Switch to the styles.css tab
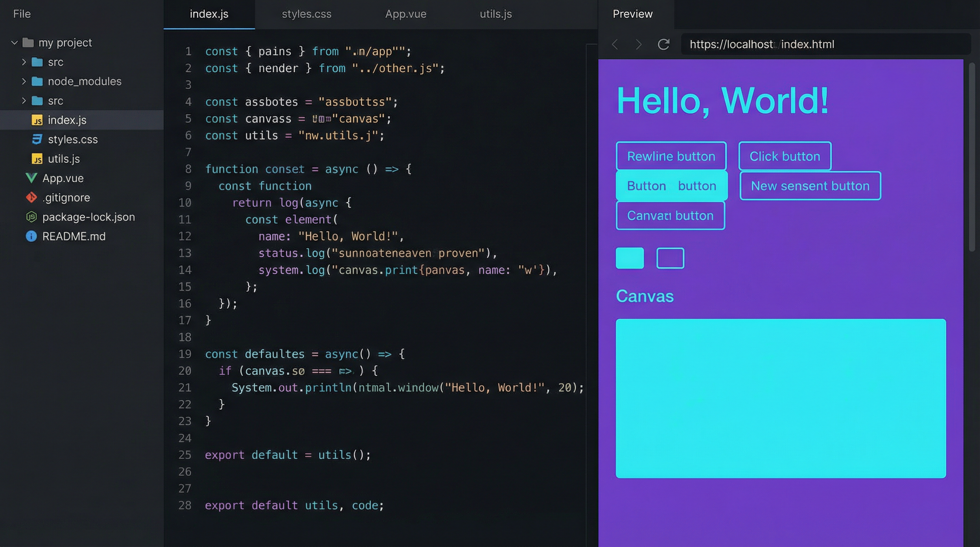980x547 pixels. tap(307, 14)
